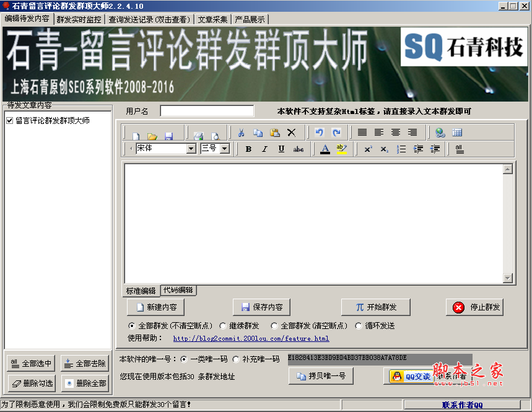The width and height of the screenshot is (532, 412).
Task: Open the 产品展示 tab
Action: coord(250,19)
